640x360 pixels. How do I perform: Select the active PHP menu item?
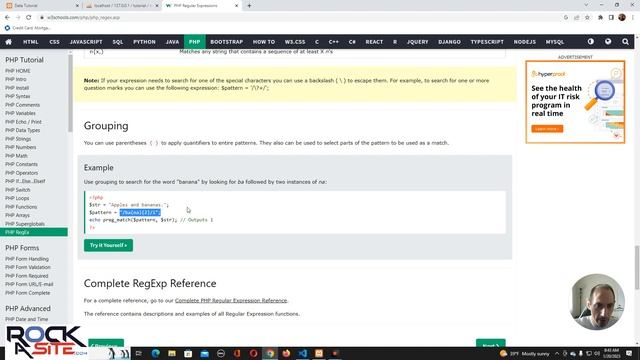195,42
